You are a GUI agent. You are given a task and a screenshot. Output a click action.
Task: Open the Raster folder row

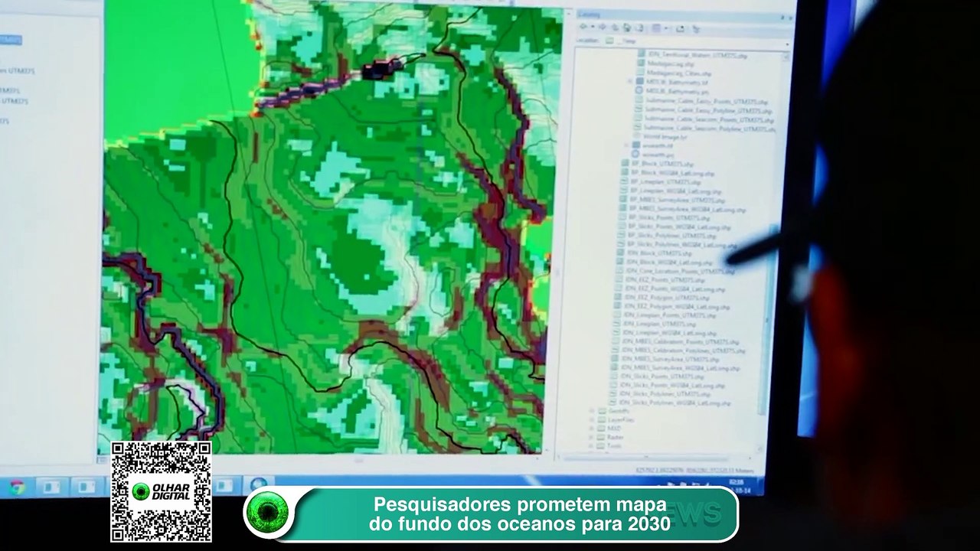tap(611, 437)
